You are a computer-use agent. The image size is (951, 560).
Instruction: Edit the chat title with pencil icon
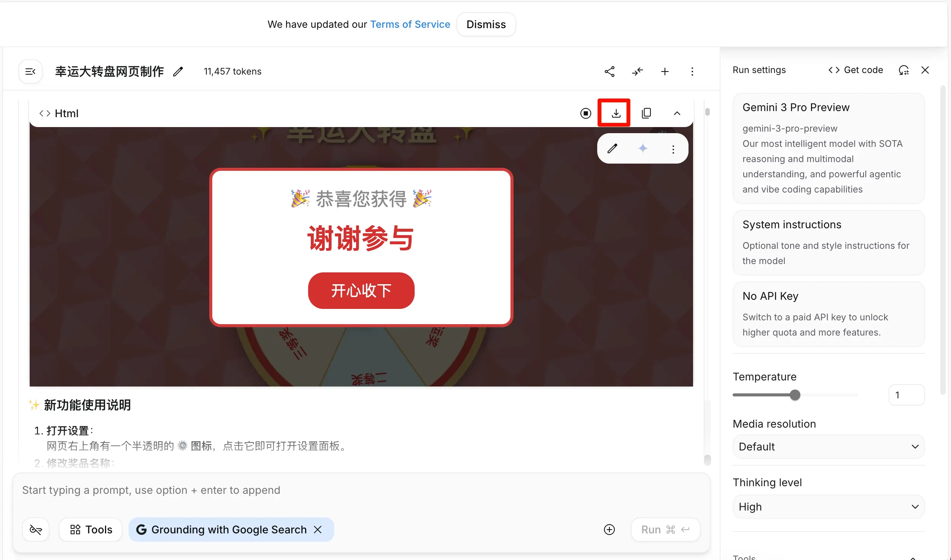[178, 72]
